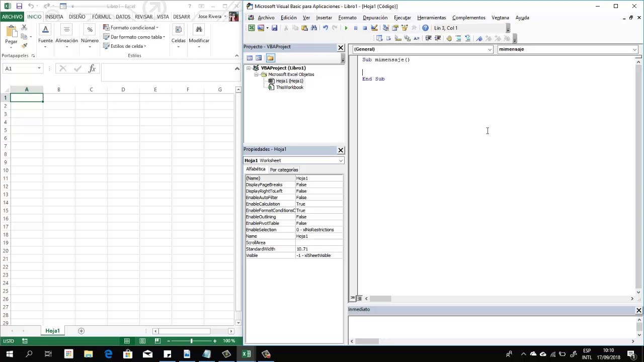Paste with the clipboard icon in VBA toolbar
The image size is (644, 362).
tap(304, 28)
